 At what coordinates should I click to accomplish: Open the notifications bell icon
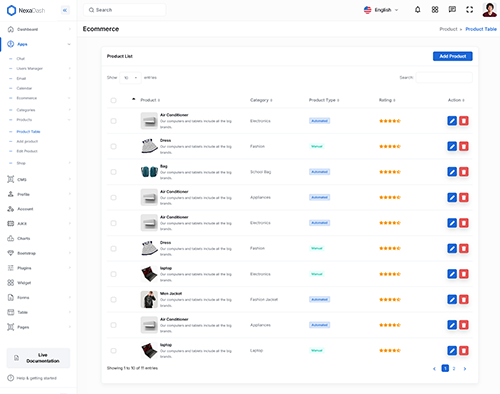tap(417, 10)
